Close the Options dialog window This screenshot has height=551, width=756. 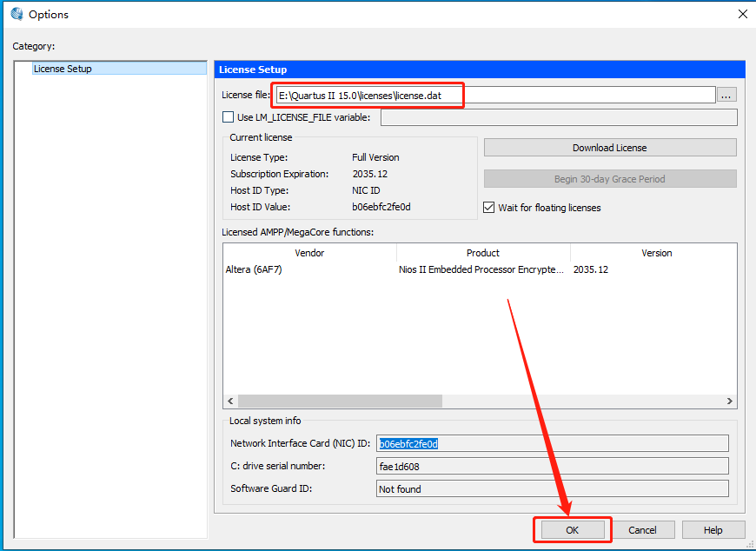tap(742, 14)
